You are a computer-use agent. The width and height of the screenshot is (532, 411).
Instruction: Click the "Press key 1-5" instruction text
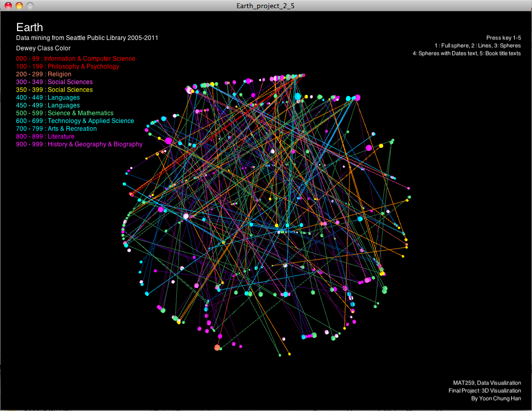(x=503, y=38)
